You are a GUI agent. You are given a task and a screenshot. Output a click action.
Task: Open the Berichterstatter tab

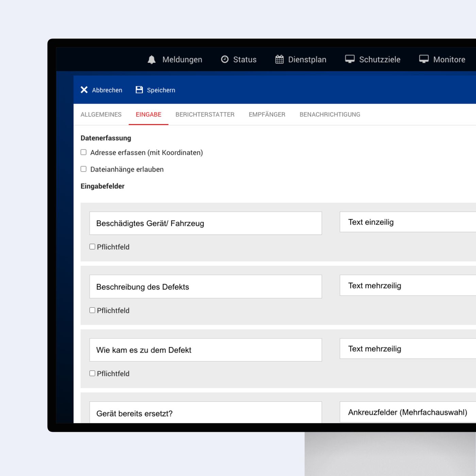[205, 115]
